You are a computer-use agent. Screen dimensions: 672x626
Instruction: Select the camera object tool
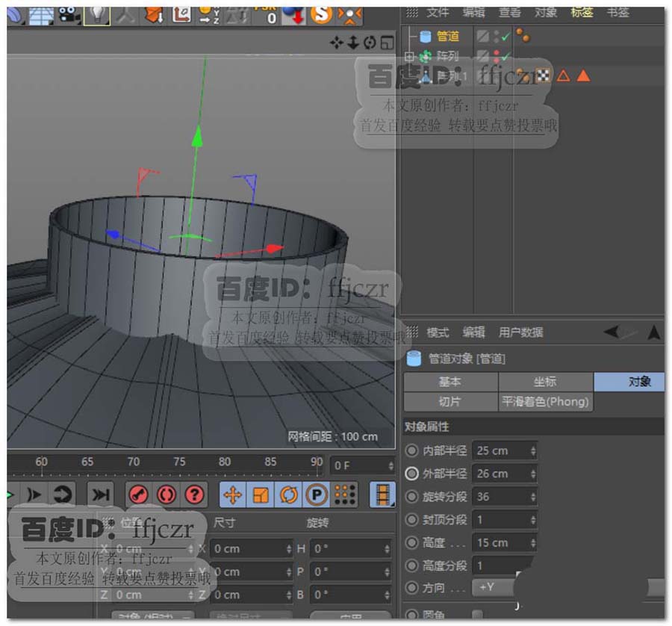pyautogui.click(x=69, y=16)
